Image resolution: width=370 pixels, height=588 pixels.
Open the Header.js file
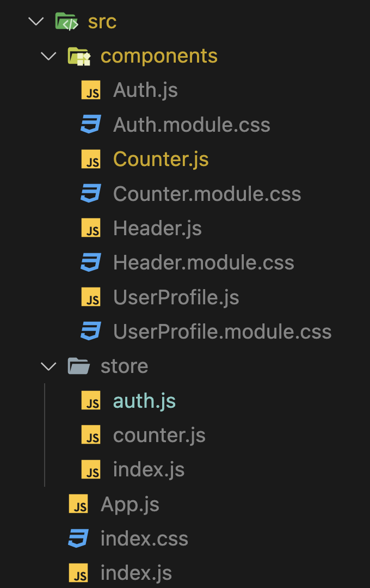click(157, 228)
